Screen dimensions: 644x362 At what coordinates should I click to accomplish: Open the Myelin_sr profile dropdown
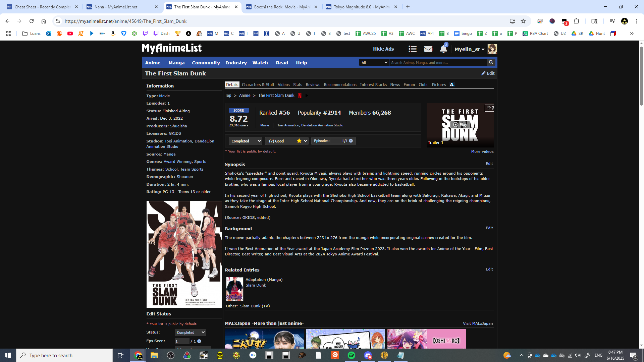(x=469, y=49)
